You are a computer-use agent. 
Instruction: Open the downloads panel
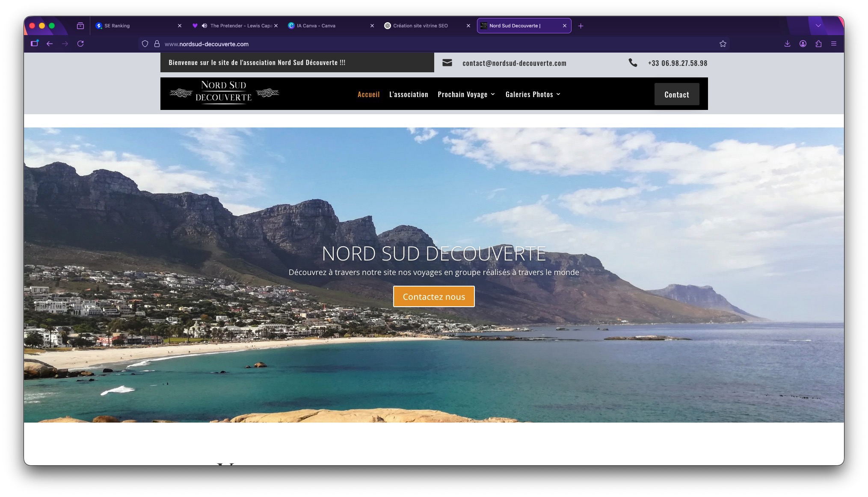(x=787, y=44)
